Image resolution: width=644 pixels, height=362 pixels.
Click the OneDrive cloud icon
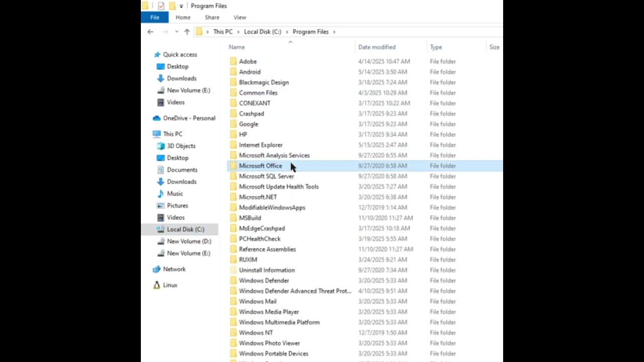(x=156, y=118)
